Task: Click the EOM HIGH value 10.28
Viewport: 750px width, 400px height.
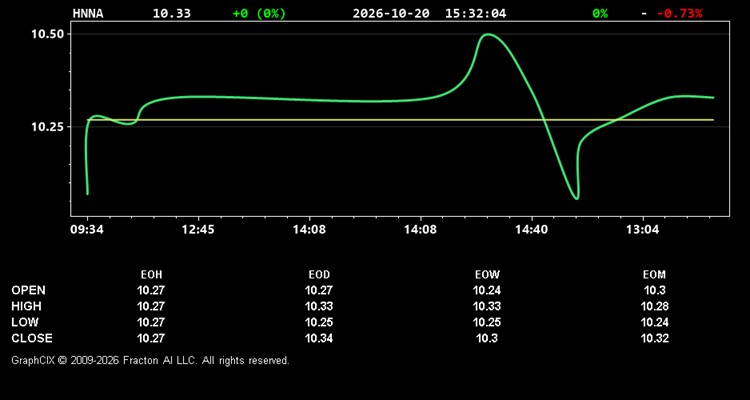Action: tap(654, 306)
